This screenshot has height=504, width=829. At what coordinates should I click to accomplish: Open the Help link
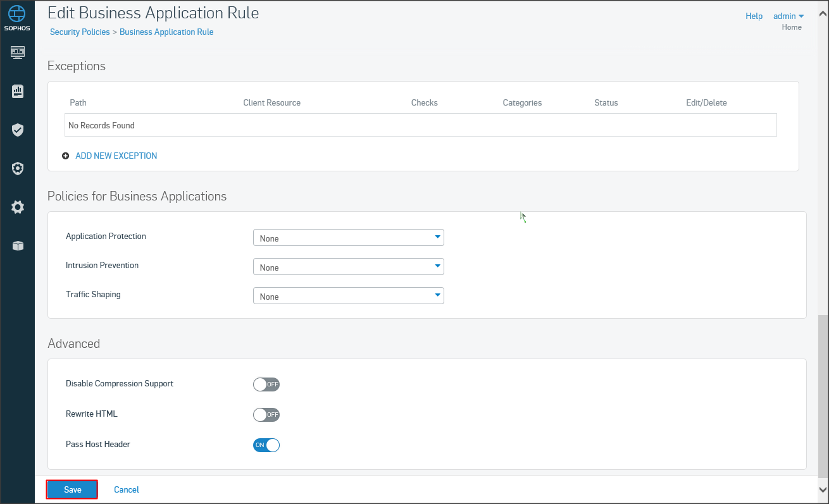pyautogui.click(x=754, y=16)
